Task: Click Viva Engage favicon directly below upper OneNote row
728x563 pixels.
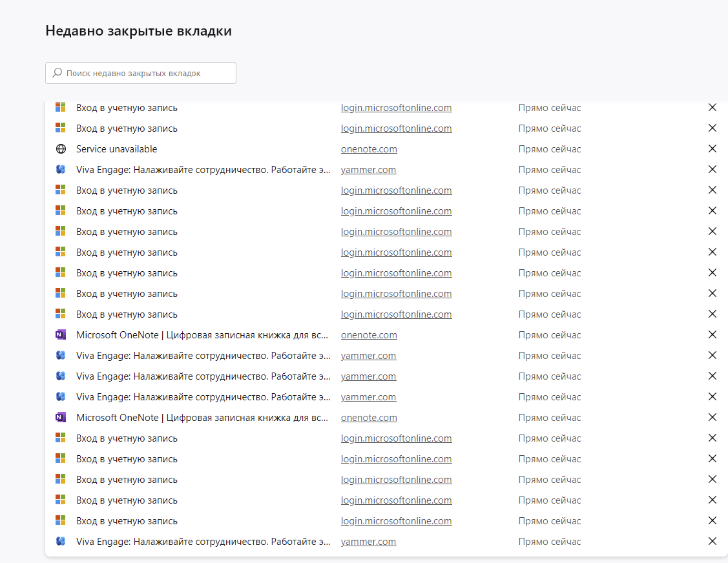Action: tap(61, 356)
